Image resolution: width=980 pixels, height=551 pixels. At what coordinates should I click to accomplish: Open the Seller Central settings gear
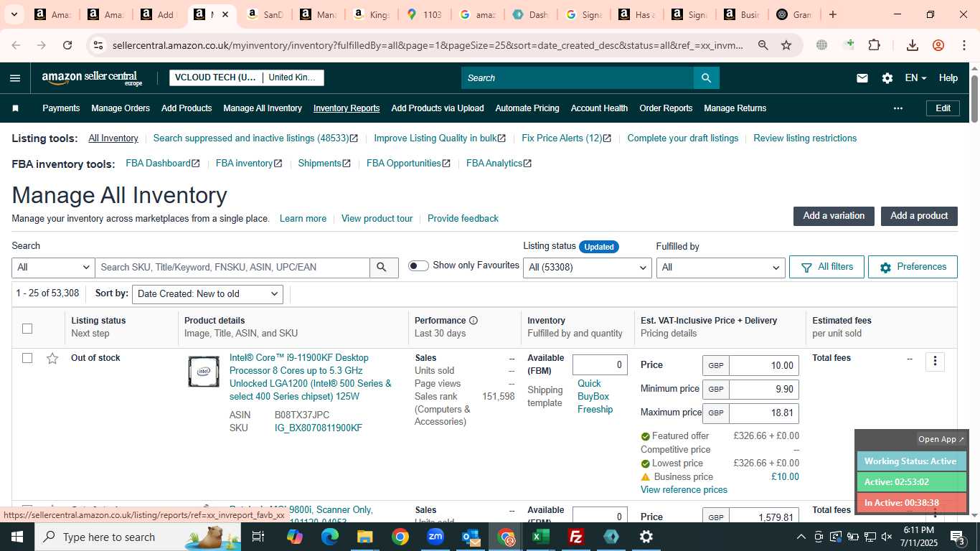887,78
